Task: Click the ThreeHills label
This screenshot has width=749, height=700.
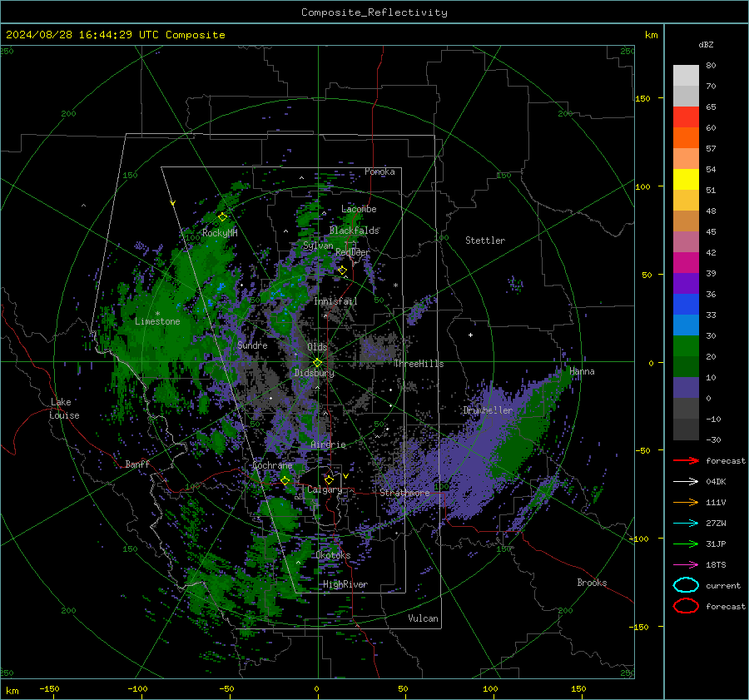Action: click(419, 364)
